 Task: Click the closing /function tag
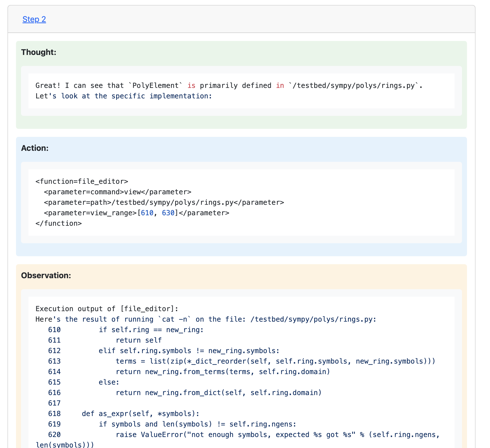[x=58, y=223]
